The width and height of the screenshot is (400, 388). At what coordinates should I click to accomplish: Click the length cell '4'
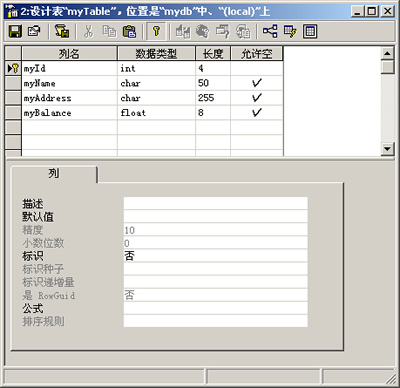click(213, 69)
